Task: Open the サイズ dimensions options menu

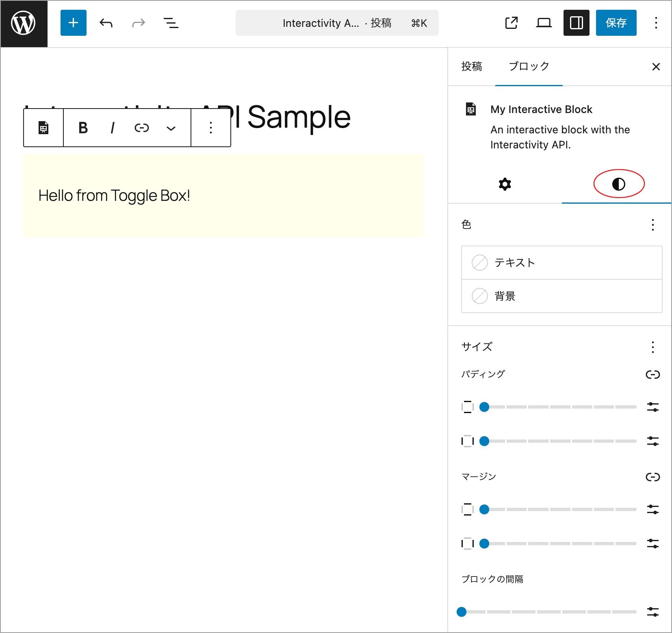Action: click(x=653, y=347)
